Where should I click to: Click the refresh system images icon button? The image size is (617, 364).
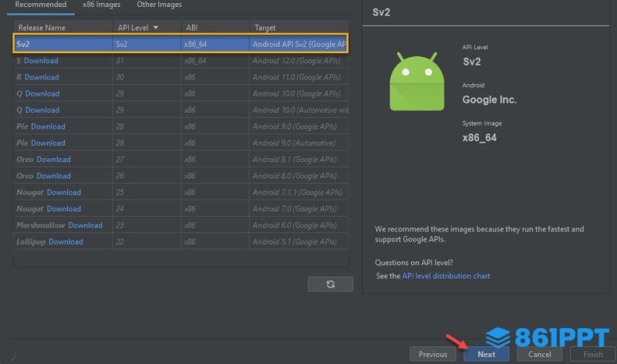click(330, 284)
